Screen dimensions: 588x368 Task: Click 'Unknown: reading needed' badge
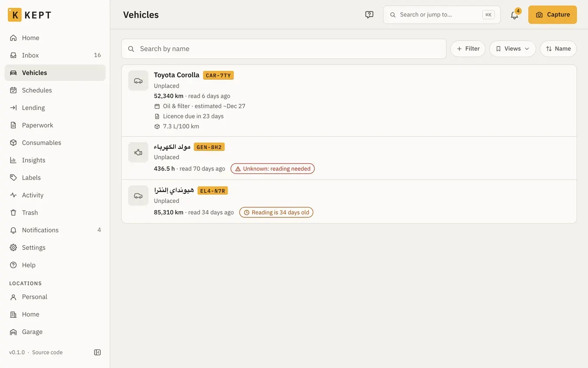pos(273,169)
